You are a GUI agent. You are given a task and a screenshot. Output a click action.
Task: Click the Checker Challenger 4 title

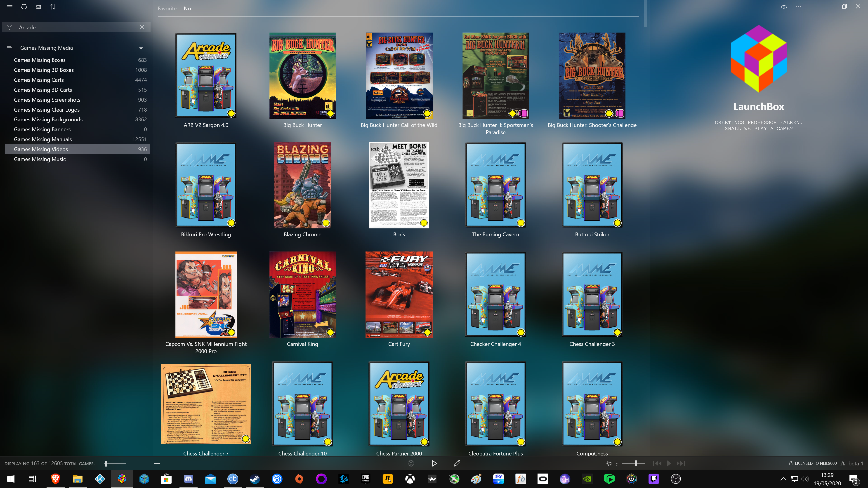(495, 344)
